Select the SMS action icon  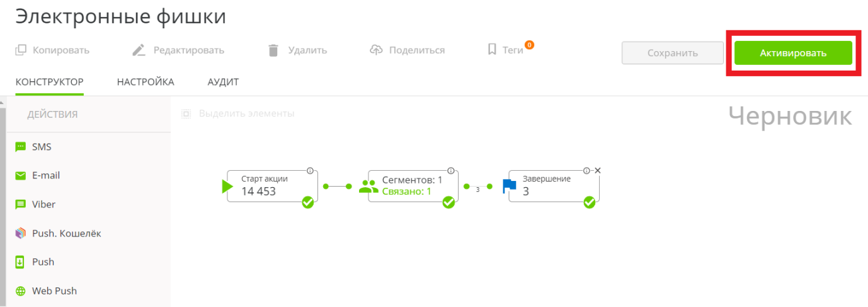(x=21, y=147)
